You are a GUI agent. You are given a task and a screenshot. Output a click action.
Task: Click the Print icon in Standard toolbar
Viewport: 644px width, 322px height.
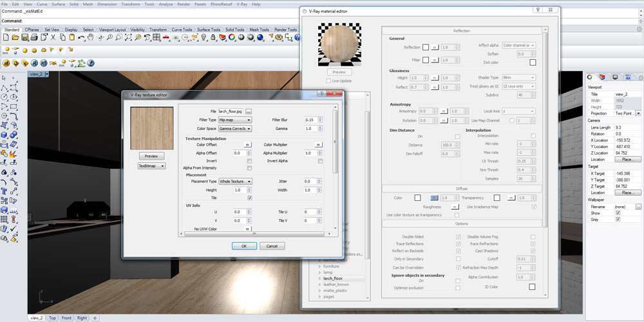[x=34, y=37]
